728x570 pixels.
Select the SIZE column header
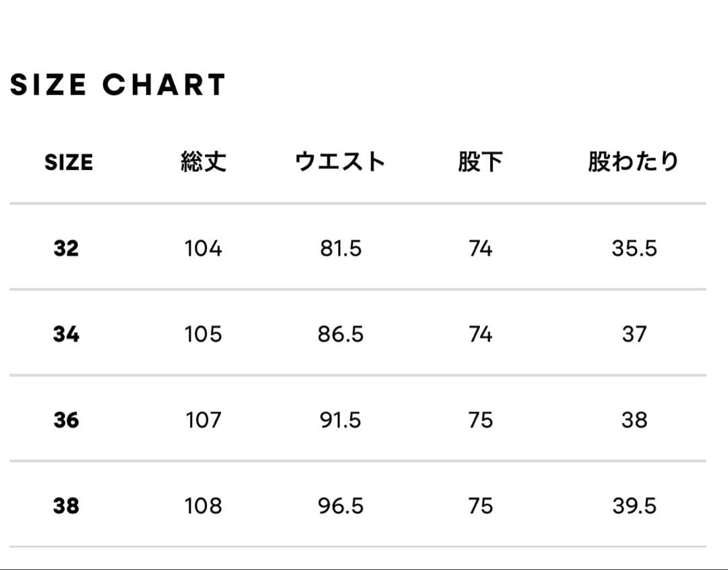click(x=69, y=163)
